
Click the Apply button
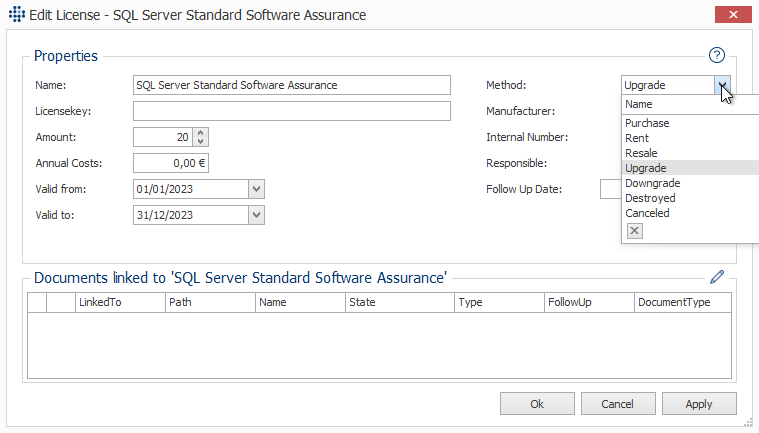699,403
